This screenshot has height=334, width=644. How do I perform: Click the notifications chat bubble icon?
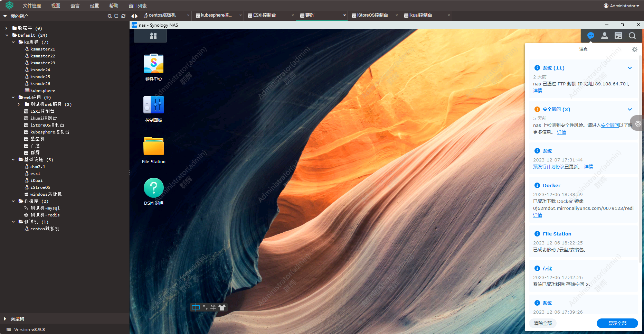591,36
